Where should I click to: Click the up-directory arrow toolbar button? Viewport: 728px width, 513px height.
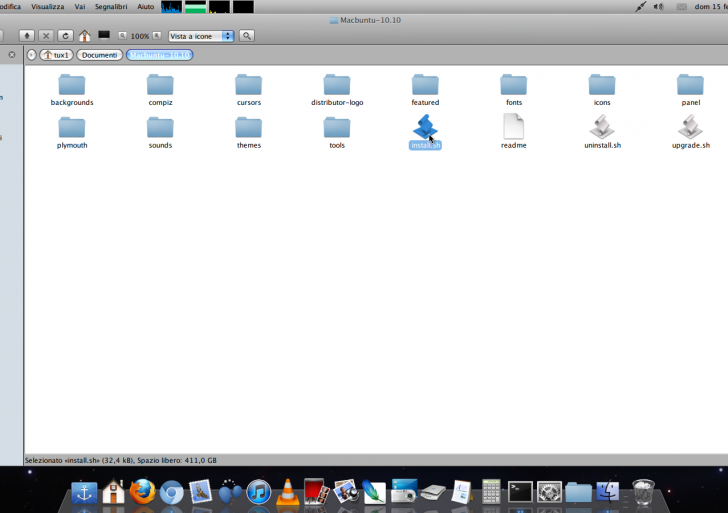click(x=27, y=36)
